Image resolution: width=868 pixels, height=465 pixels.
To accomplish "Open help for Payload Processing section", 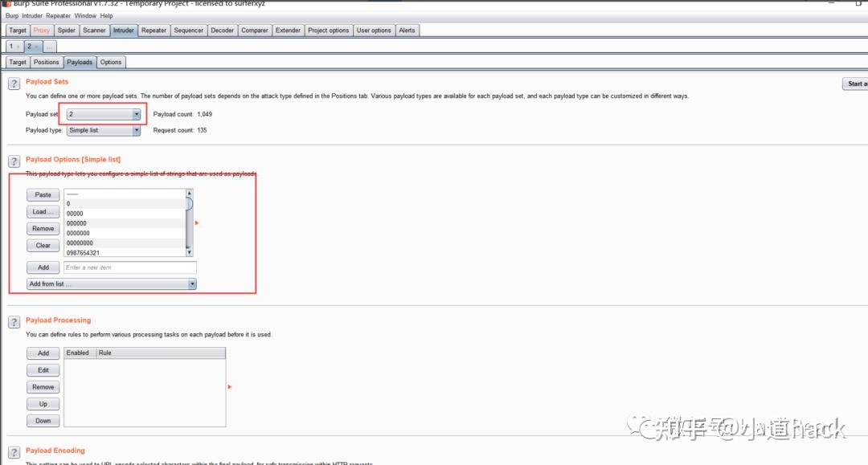I will [x=14, y=322].
